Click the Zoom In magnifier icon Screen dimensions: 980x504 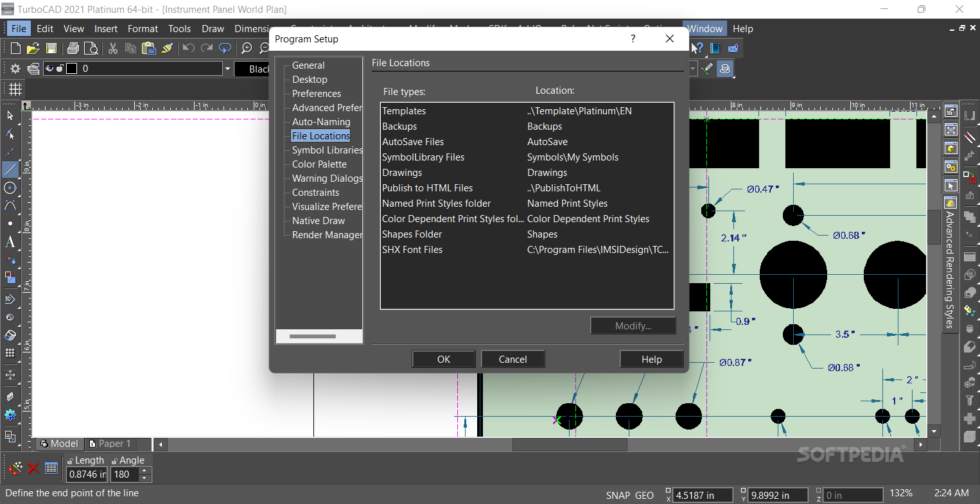(247, 48)
